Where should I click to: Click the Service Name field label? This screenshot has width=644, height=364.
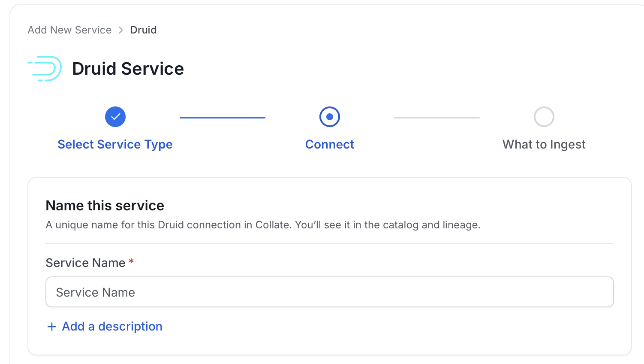coord(86,263)
